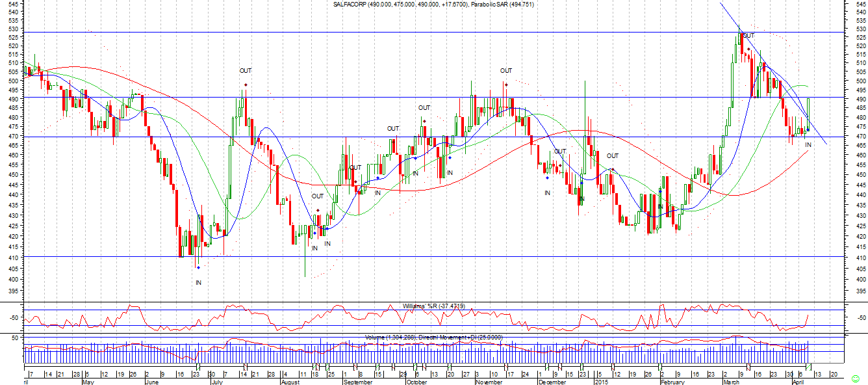Click the OUT signal above the July peak
868x385 pixels.
click(245, 70)
